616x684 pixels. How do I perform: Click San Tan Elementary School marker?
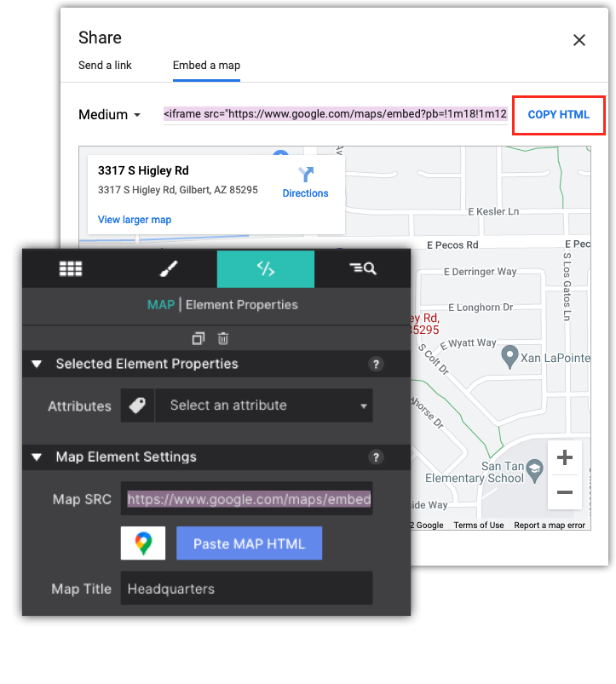(534, 471)
